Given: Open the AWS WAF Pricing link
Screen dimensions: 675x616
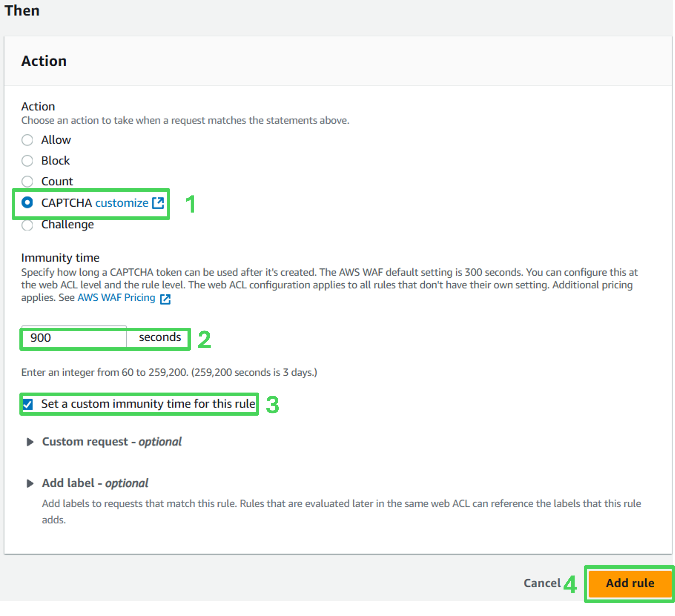Looking at the screenshot, I should 116,298.
